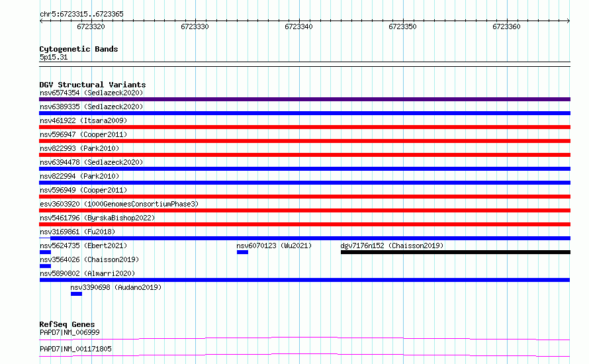The height and width of the screenshot is (364, 589).
Task: Click the red nsv822993 variant bar
Action: click(304, 155)
